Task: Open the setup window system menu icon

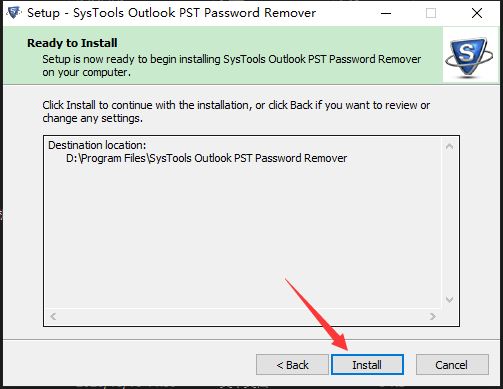Action: (x=14, y=13)
